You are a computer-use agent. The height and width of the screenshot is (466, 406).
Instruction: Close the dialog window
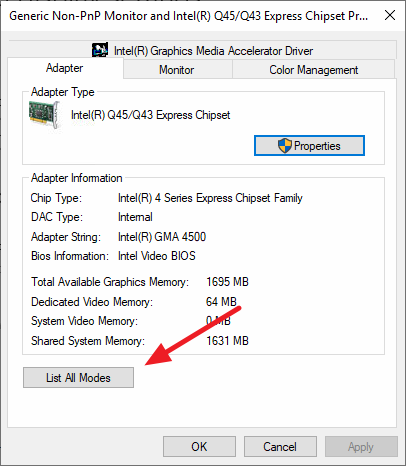click(390, 15)
